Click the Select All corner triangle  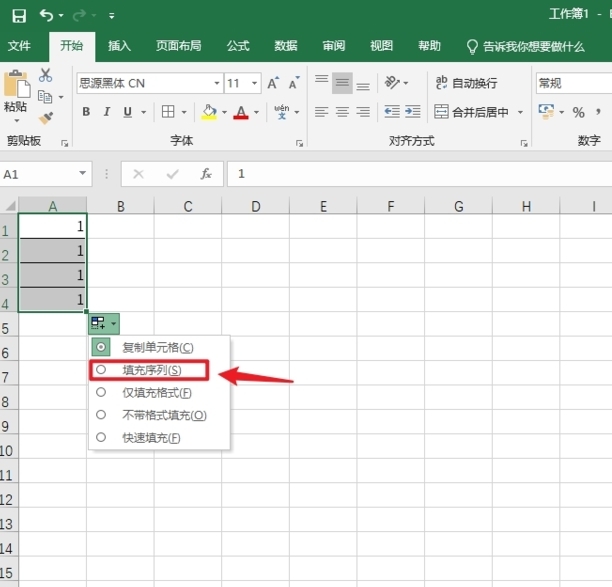10,206
